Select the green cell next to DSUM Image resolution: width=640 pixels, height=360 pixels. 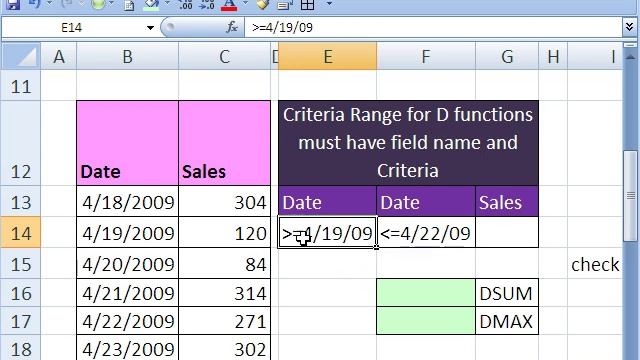[426, 293]
